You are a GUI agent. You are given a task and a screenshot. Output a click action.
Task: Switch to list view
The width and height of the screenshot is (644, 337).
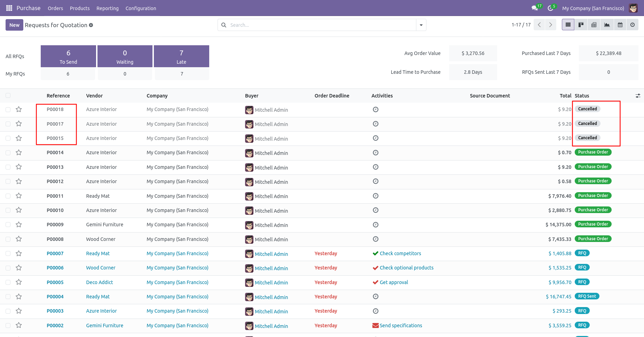click(568, 25)
